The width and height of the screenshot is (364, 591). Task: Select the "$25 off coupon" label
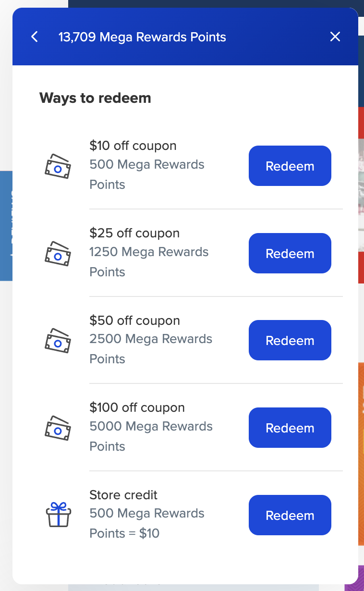(x=134, y=233)
